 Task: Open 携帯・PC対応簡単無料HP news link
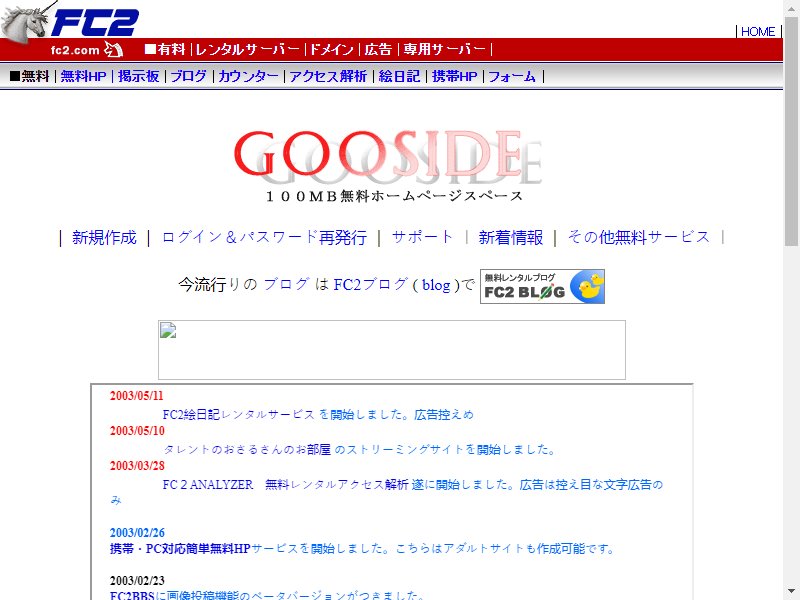[180, 549]
